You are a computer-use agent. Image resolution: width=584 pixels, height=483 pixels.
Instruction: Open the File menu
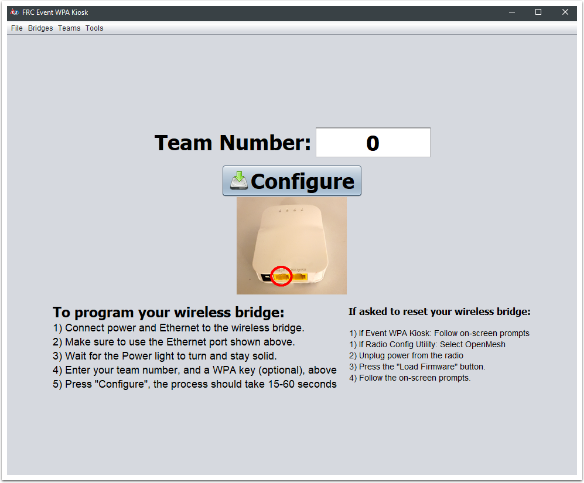[x=16, y=28]
